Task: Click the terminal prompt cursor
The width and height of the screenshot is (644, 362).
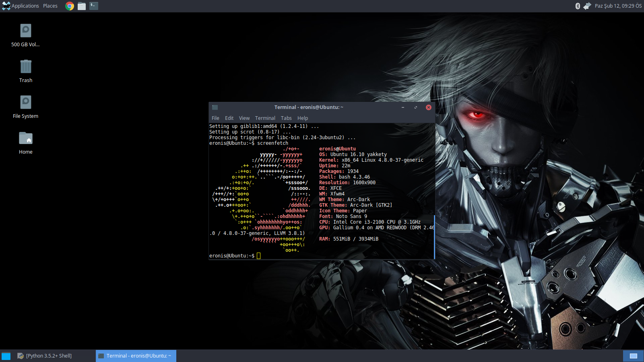Action: [x=258, y=256]
